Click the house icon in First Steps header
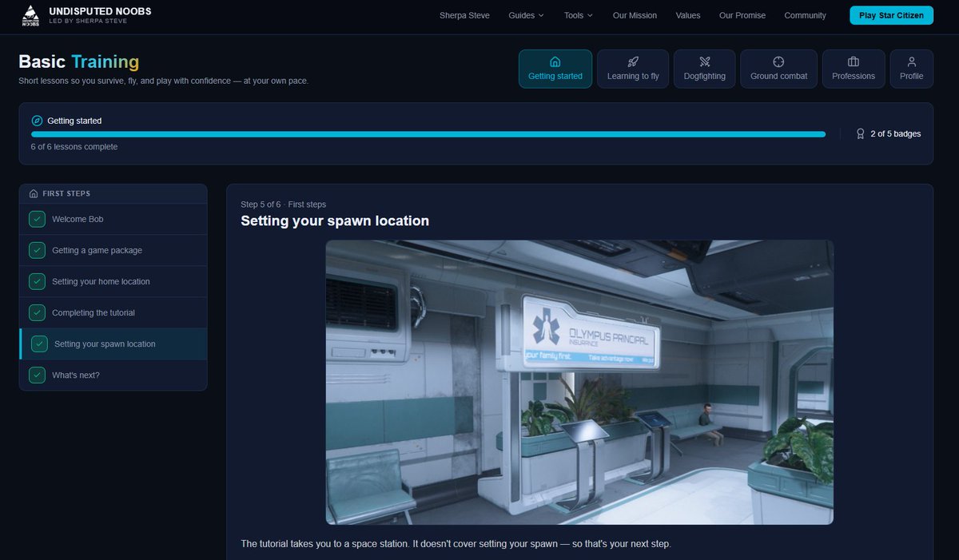 [34, 193]
